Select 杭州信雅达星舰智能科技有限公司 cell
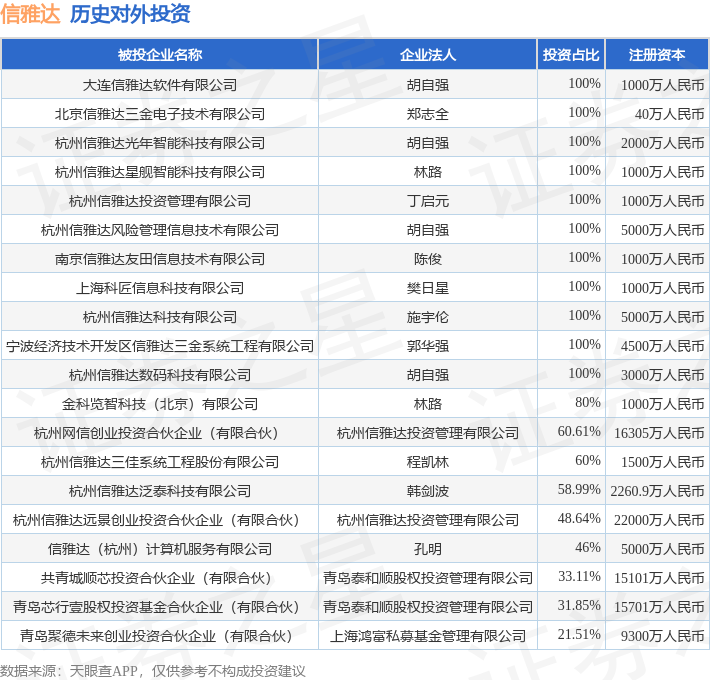 coord(159,172)
